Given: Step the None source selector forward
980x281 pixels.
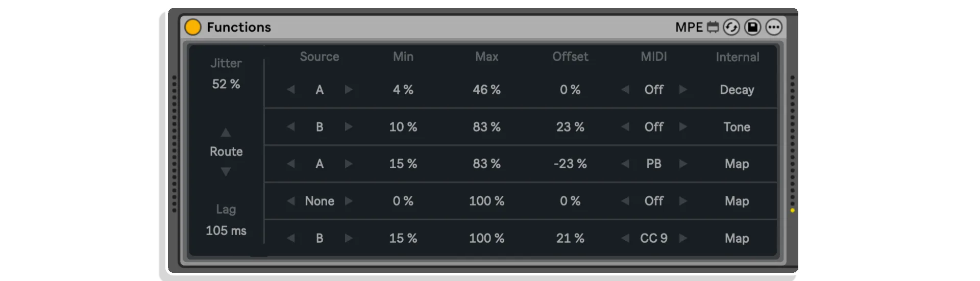Looking at the screenshot, I should pos(349,201).
